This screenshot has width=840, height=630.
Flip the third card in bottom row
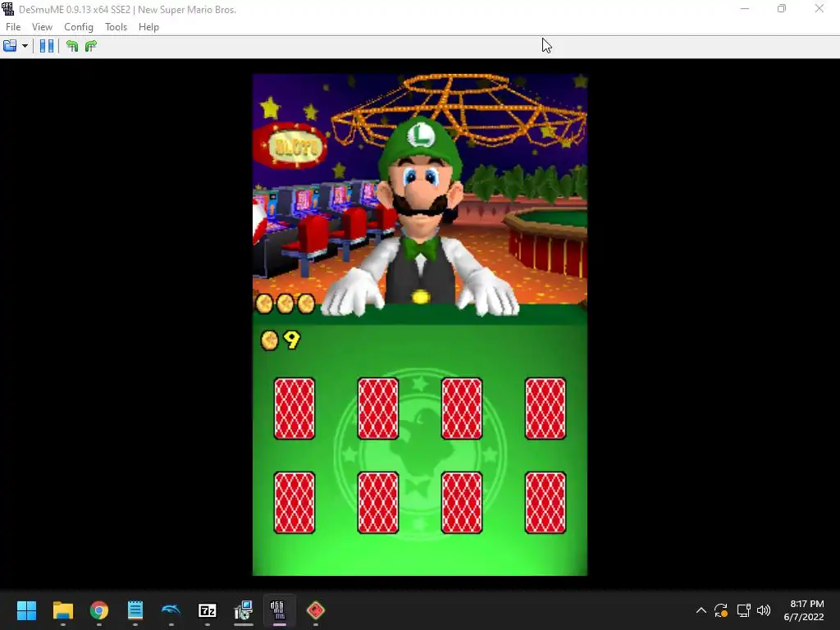462,503
